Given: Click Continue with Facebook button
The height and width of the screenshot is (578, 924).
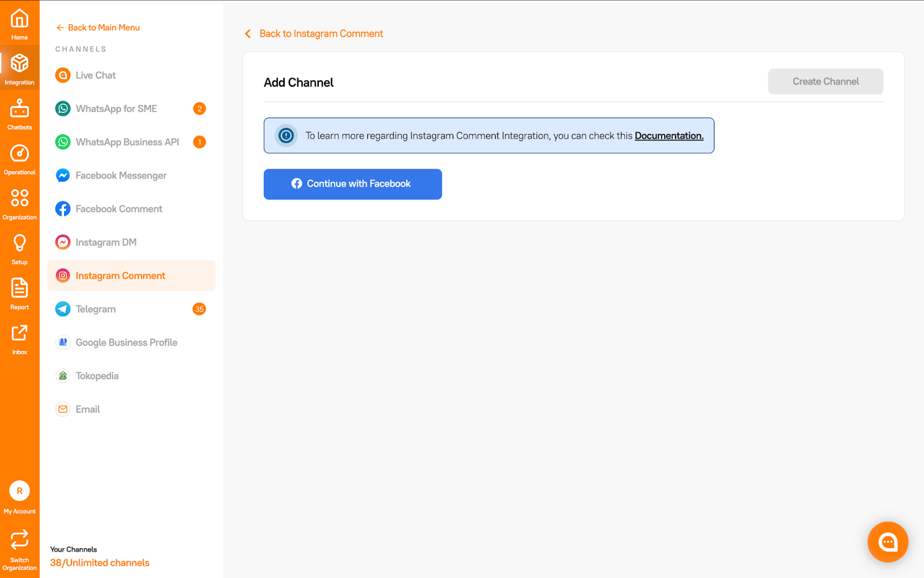Looking at the screenshot, I should click(x=353, y=184).
